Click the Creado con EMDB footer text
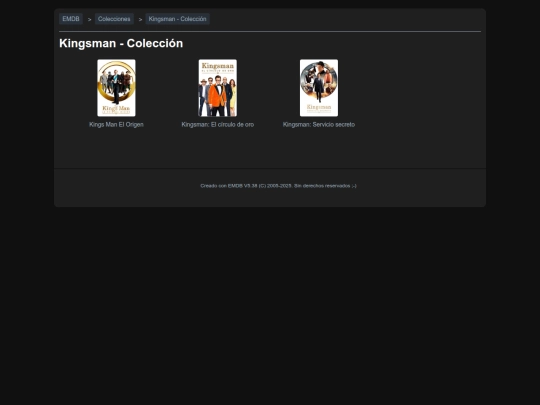540x405 pixels. point(278,186)
